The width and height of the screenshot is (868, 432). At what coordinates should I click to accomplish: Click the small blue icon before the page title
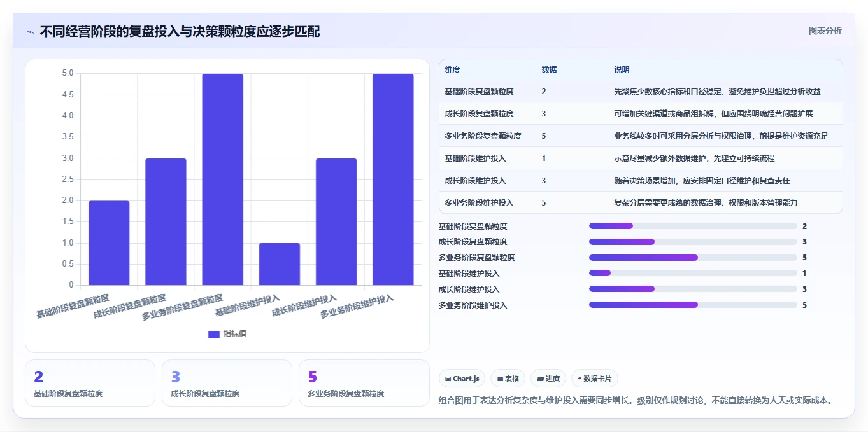tap(30, 31)
